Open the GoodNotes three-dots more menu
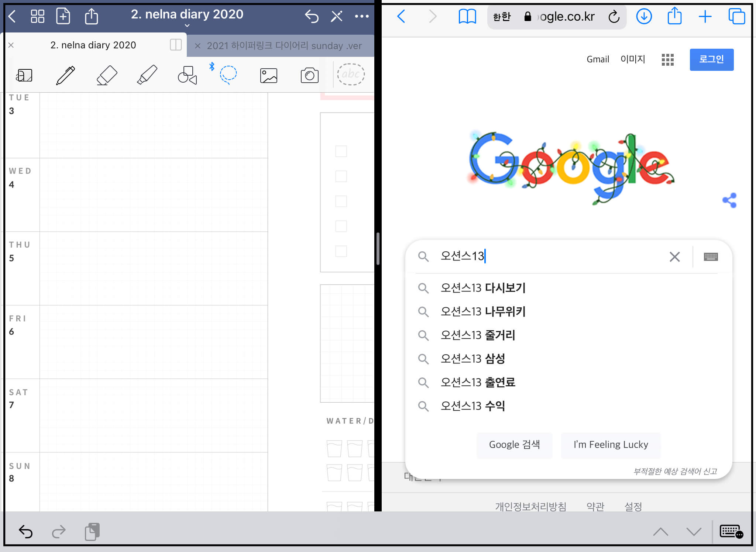This screenshot has width=756, height=552. point(361,16)
